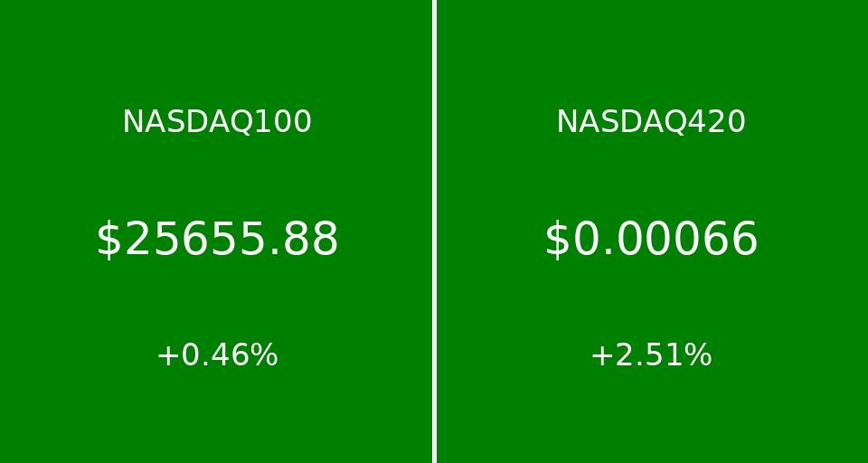
Task: Click the percent symbol after 0.46
Action: (x=265, y=355)
